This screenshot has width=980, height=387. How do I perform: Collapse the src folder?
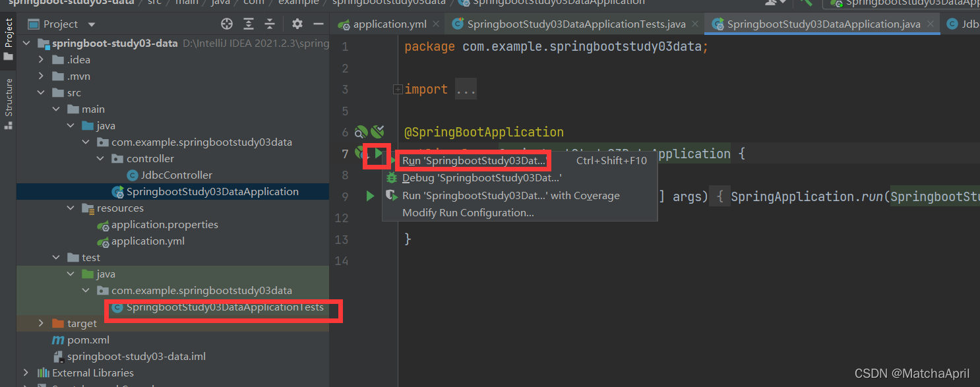pos(41,93)
